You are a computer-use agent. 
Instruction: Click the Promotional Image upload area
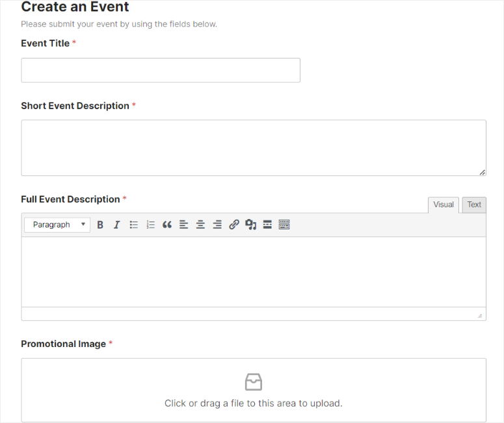pyautogui.click(x=254, y=390)
